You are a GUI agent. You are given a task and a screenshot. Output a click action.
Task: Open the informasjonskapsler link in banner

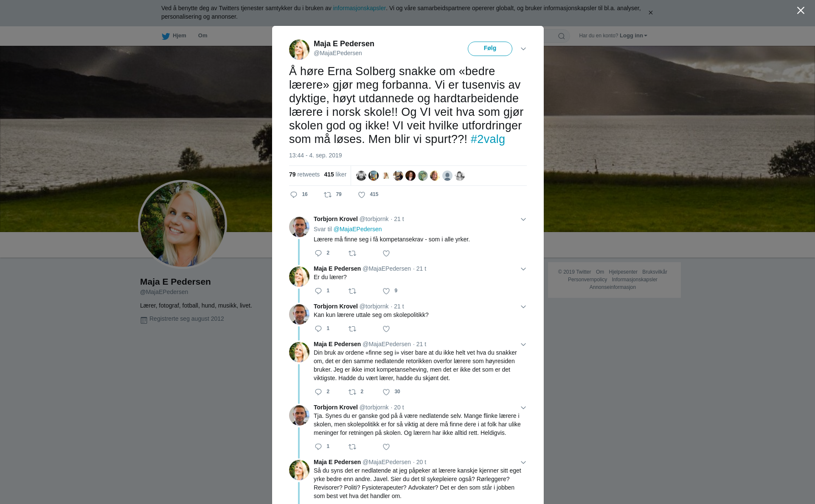point(359,8)
